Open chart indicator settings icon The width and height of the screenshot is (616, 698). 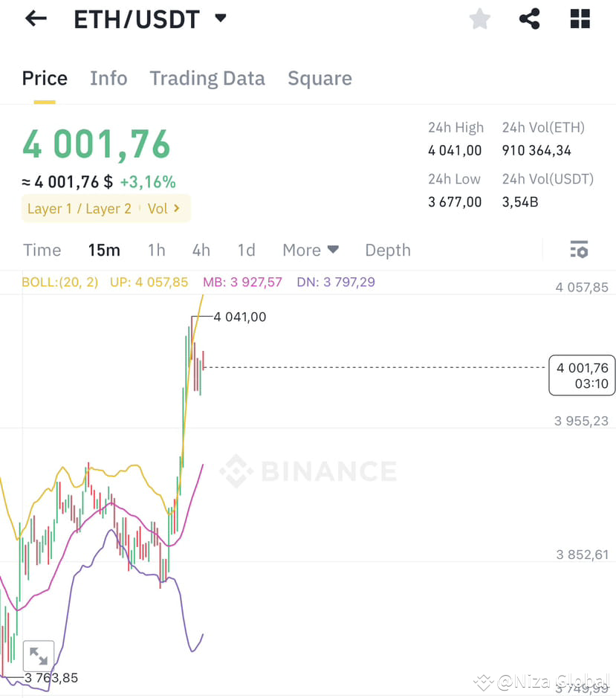click(579, 250)
